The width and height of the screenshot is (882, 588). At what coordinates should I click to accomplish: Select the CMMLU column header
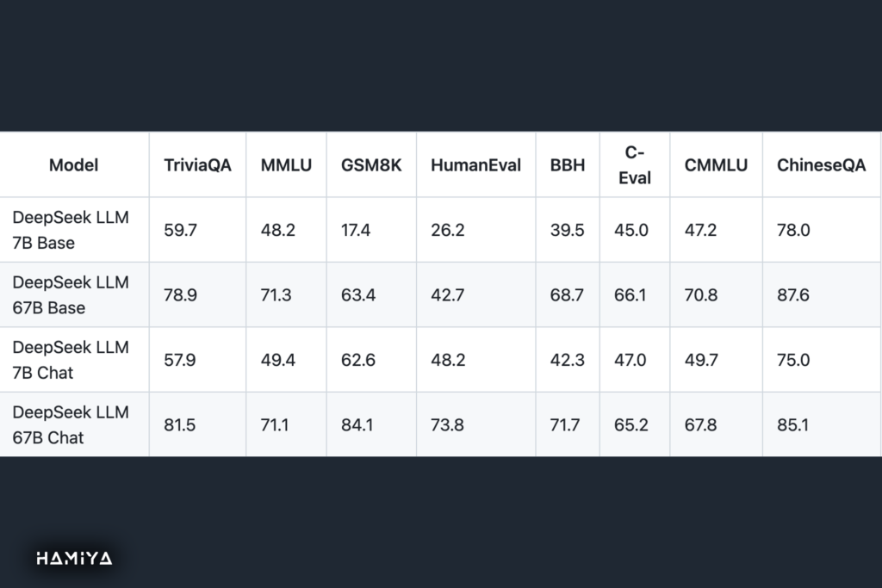click(716, 165)
